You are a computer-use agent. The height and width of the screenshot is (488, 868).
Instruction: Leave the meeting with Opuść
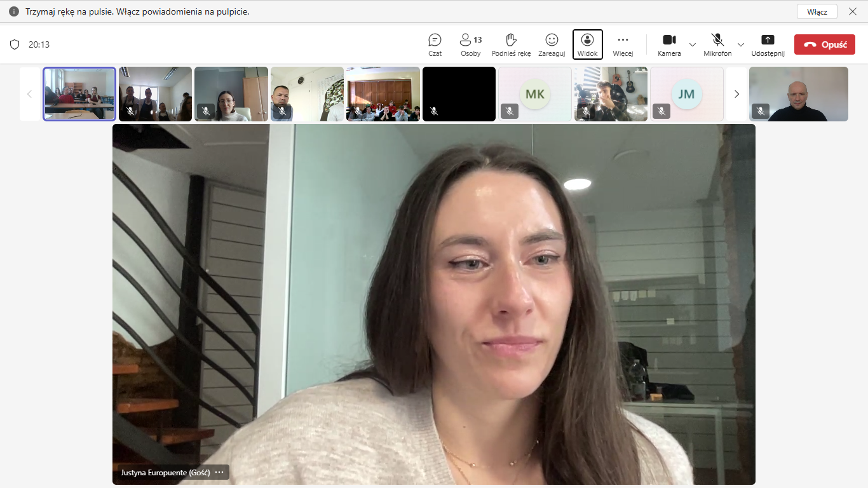(825, 44)
